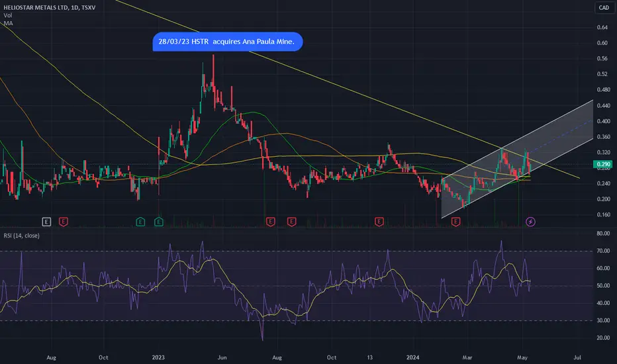The image size is (617, 364).
Task: Click the 0.320 price axis label
Action: coord(604,152)
